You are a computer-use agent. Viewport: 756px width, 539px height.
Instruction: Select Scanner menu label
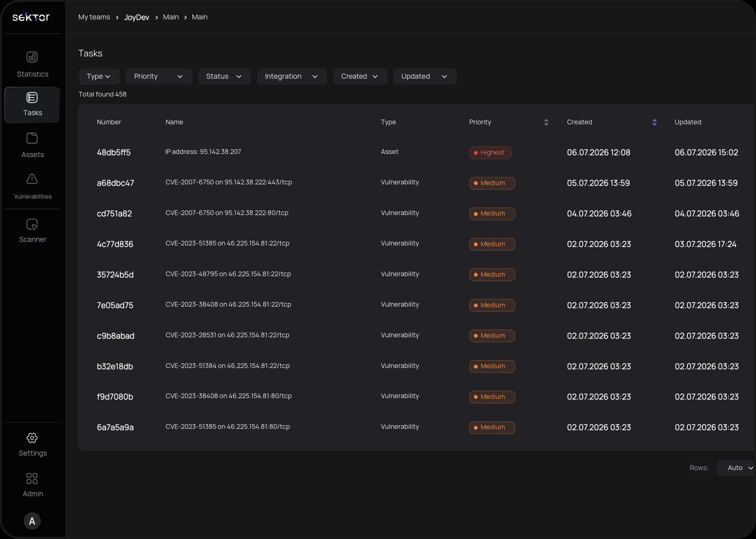point(33,239)
